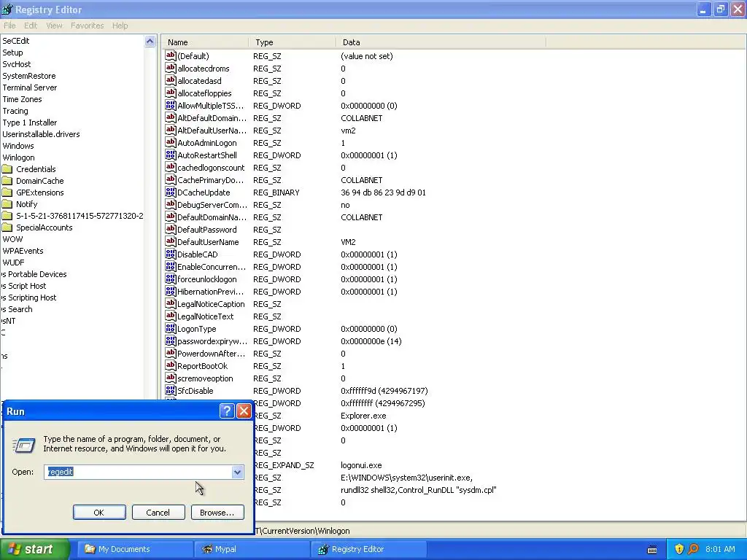Sort by the Data column header
Viewport: 747px width, 560px height.
point(441,42)
